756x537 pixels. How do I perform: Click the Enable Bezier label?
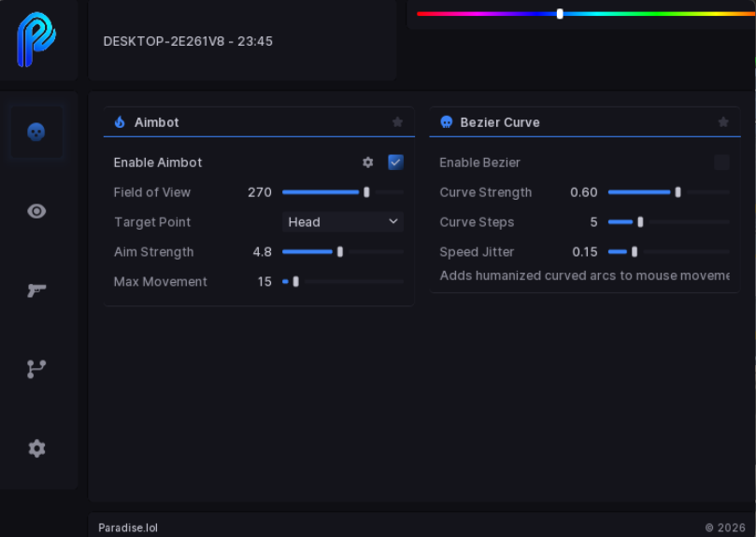click(x=479, y=163)
